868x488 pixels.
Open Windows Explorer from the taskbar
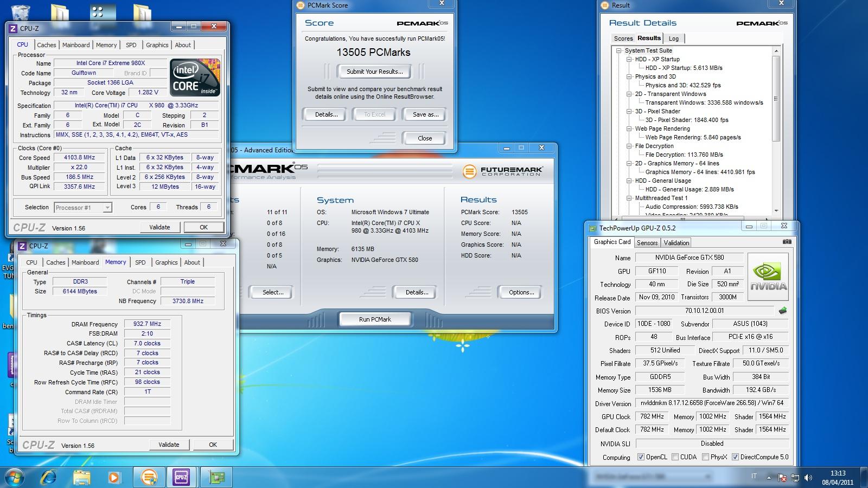[x=82, y=477]
